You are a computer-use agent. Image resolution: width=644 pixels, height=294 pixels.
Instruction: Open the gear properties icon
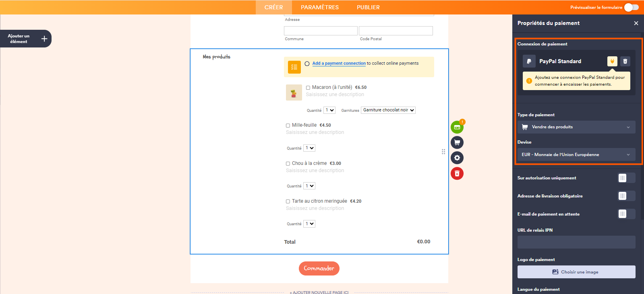pyautogui.click(x=457, y=158)
